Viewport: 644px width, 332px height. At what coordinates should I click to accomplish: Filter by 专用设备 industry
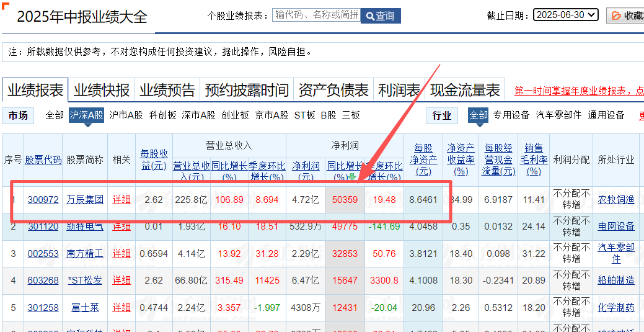(511, 115)
